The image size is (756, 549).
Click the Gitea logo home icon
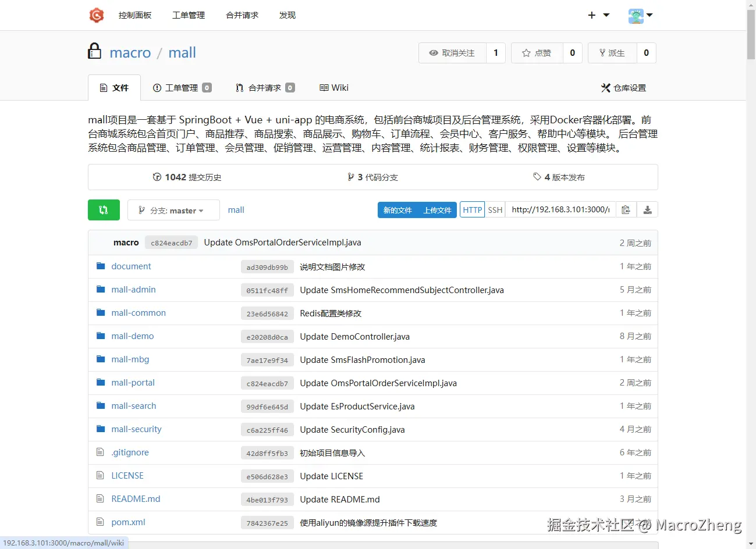(x=97, y=15)
